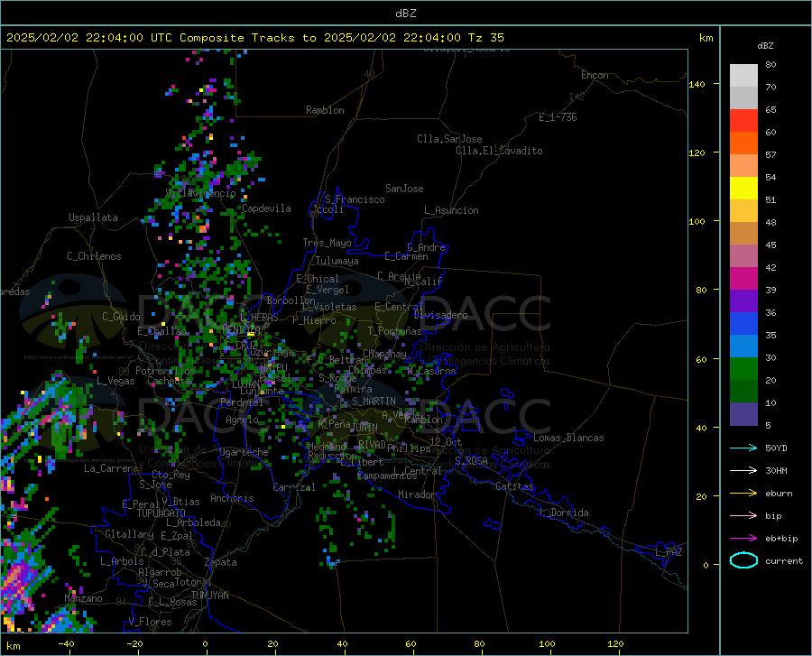Click the cyan 50YD arrow in legend
Viewport: 812px width, 656px height.
tap(743, 448)
